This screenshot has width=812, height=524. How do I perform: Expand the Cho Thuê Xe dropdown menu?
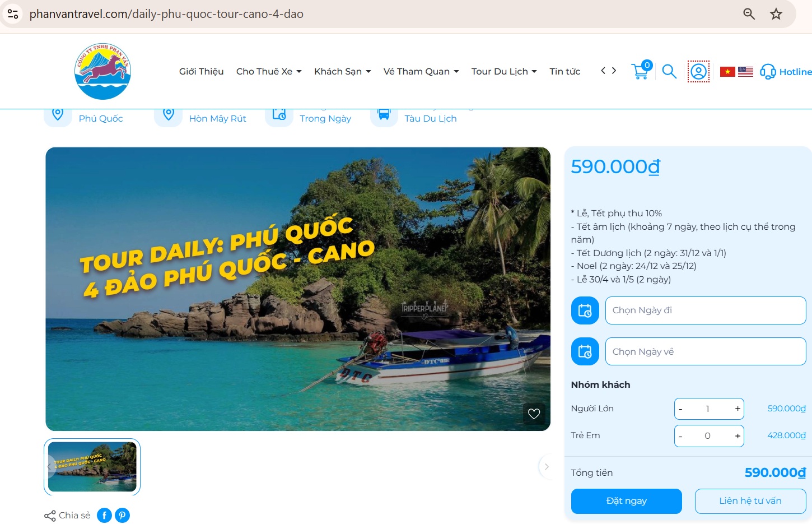[269, 71]
